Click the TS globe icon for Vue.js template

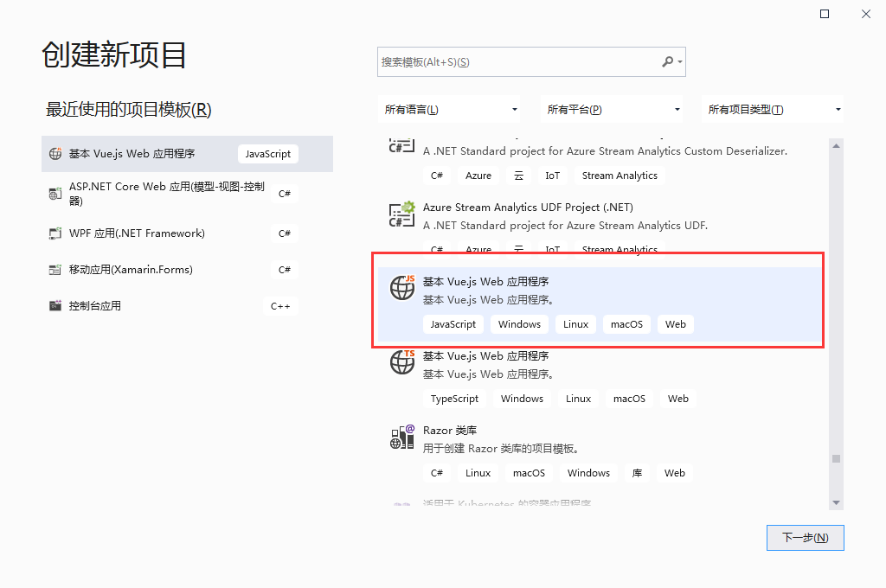tap(402, 362)
